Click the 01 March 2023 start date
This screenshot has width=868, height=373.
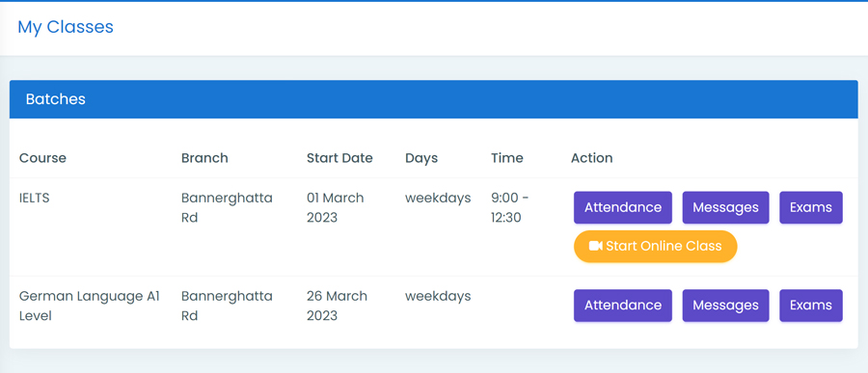(336, 207)
